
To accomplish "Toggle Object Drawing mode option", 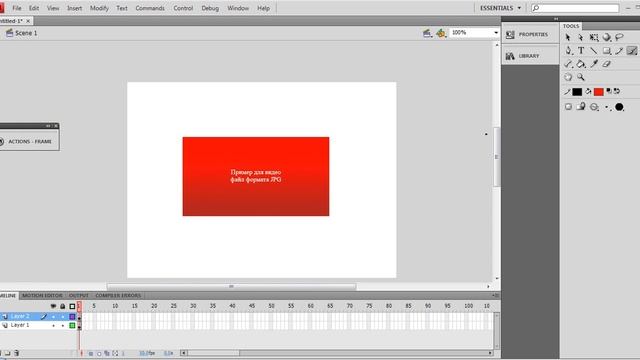I will click(x=568, y=107).
